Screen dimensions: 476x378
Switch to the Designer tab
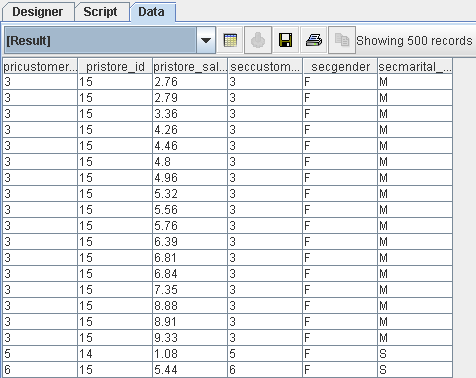click(x=38, y=12)
